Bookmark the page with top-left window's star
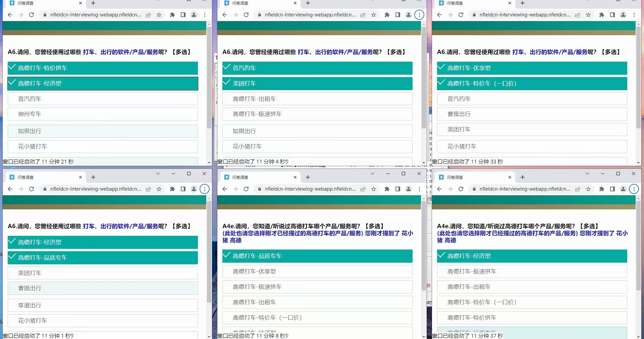The height and width of the screenshot is (339, 644). pyautogui.click(x=159, y=15)
